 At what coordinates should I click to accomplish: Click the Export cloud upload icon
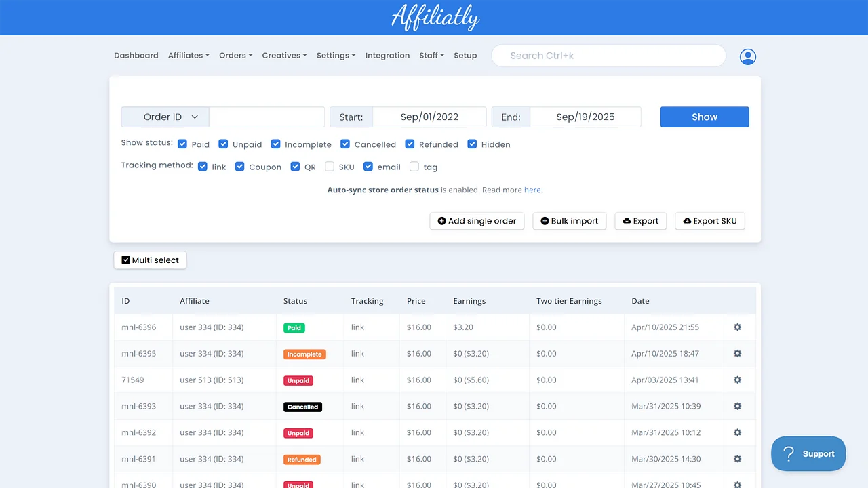tap(625, 221)
